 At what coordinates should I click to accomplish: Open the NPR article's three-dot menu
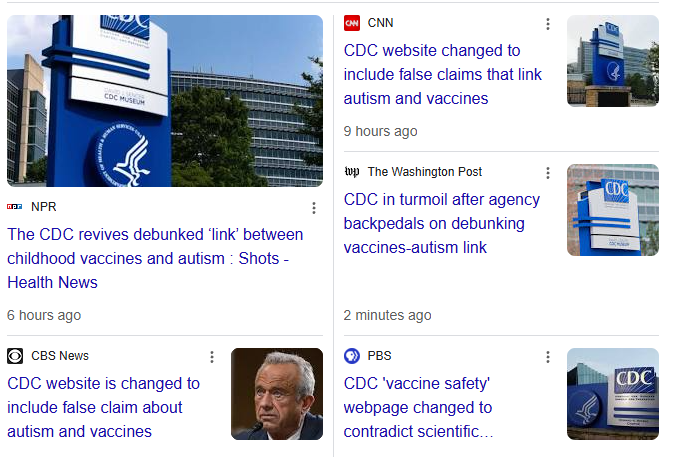pos(313,208)
